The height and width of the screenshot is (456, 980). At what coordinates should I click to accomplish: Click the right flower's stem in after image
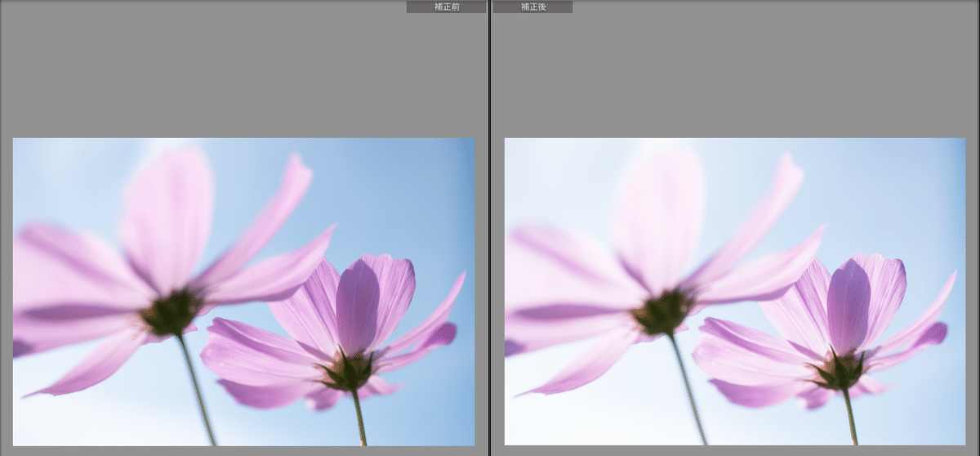(849, 417)
